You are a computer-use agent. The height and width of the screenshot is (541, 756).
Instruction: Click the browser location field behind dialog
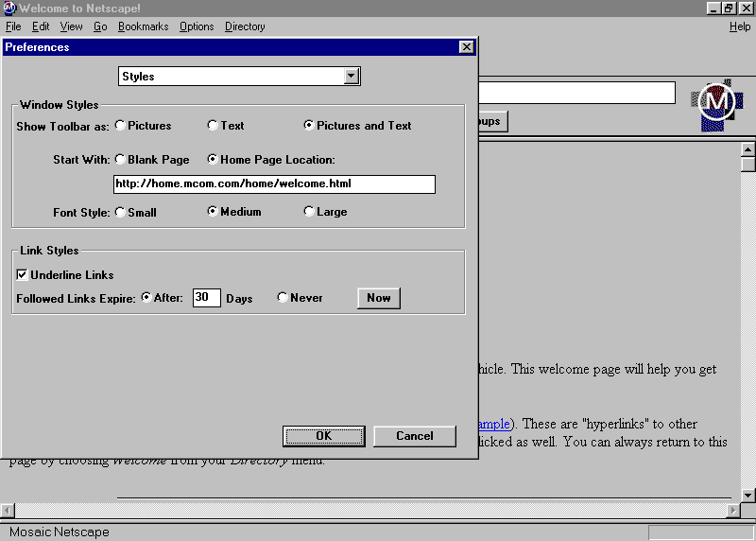pyautogui.click(x=576, y=92)
